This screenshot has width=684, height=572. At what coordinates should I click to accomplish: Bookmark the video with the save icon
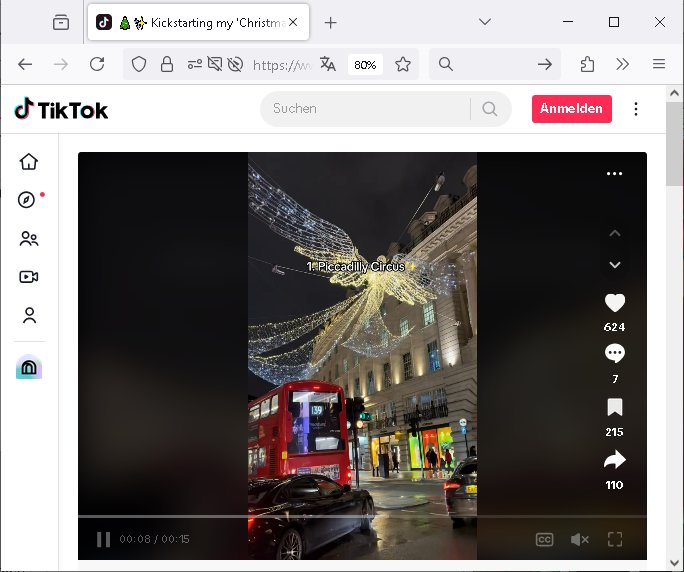pos(614,407)
